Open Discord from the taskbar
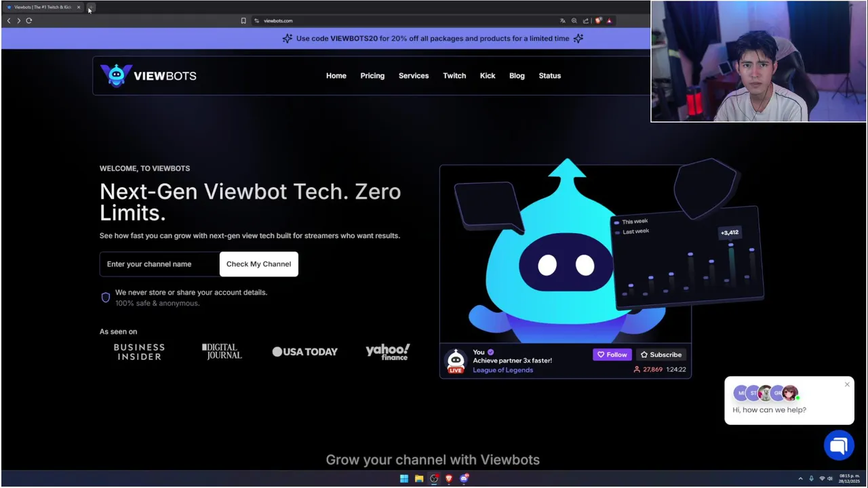The image size is (868, 488). (464, 479)
